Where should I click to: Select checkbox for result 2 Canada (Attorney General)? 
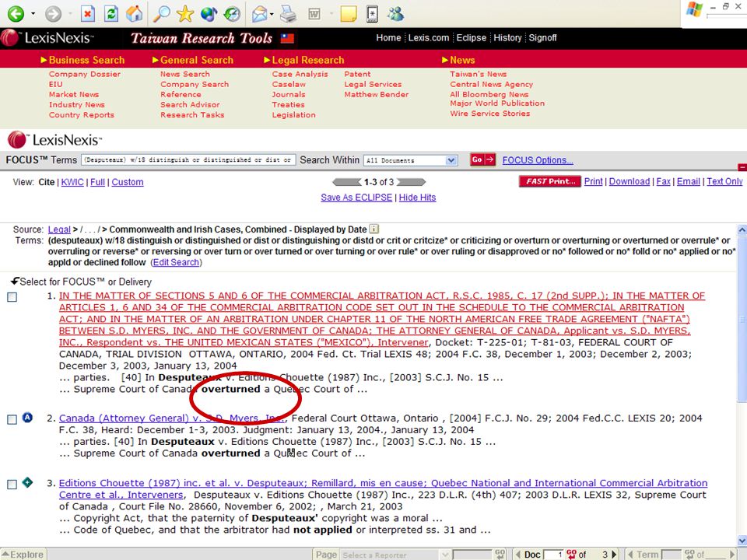pos(12,419)
